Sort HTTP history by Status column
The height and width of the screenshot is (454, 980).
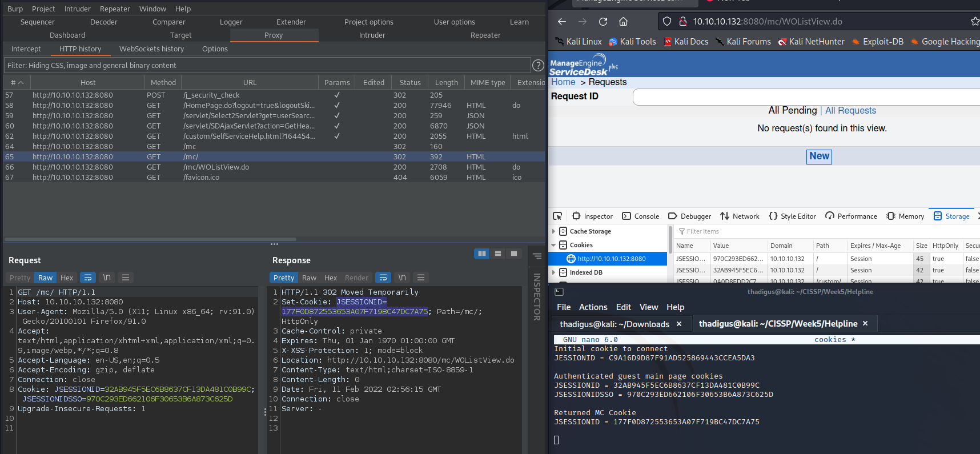click(410, 82)
